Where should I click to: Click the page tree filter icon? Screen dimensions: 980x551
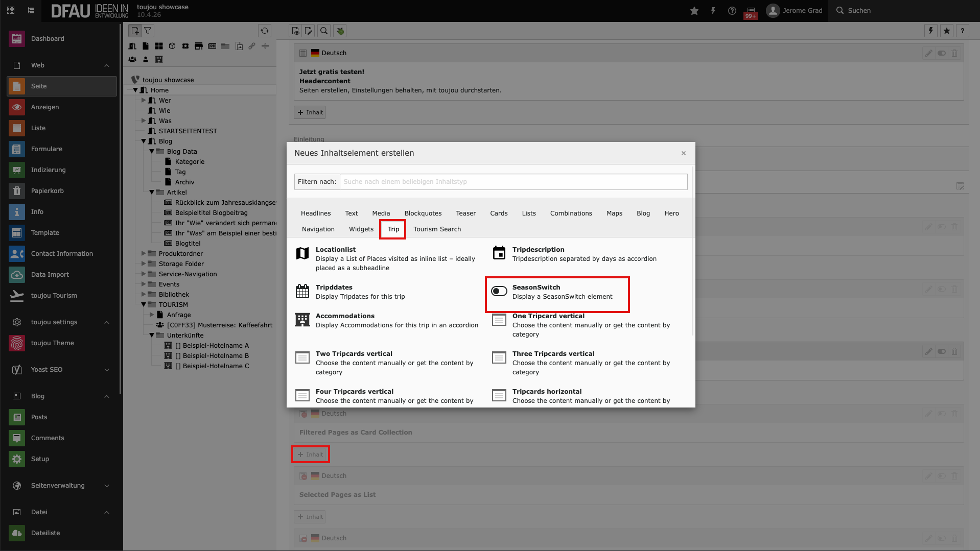pyautogui.click(x=148, y=31)
